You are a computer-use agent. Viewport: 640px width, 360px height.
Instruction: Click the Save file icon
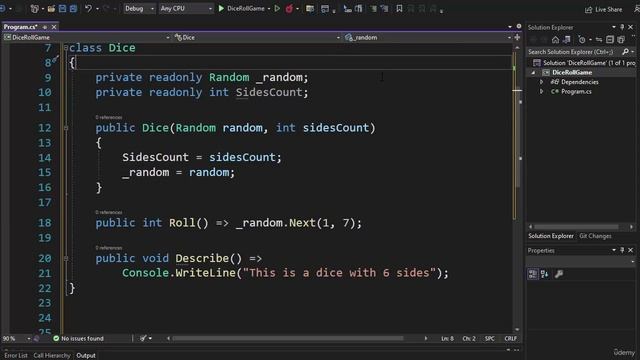(x=62, y=9)
